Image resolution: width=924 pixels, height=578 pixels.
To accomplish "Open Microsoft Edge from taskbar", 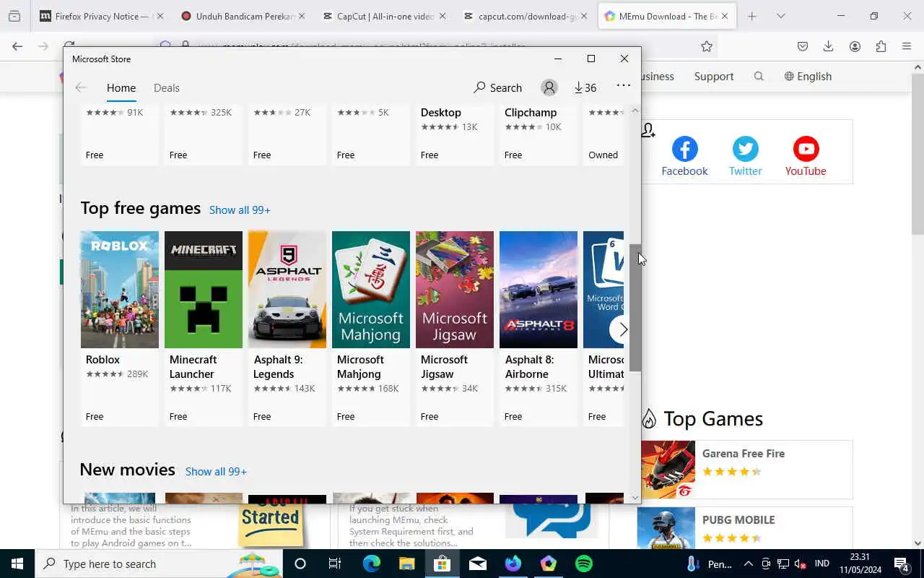I will (371, 564).
